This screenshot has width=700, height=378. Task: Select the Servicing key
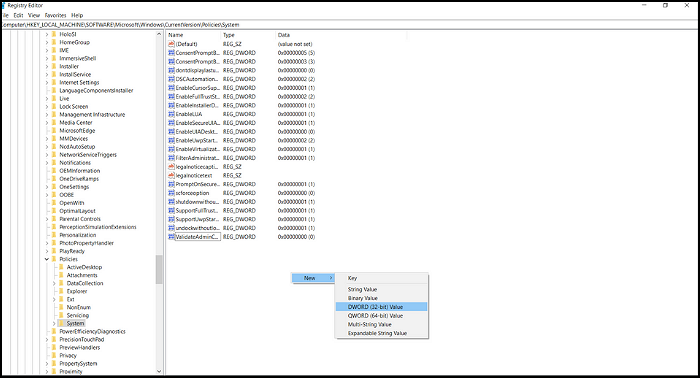pos(78,315)
